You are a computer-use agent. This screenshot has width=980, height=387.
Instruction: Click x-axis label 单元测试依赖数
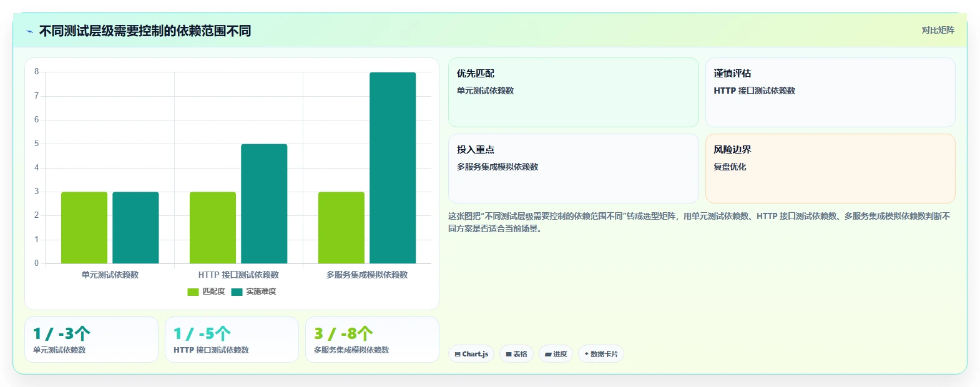pyautogui.click(x=110, y=275)
